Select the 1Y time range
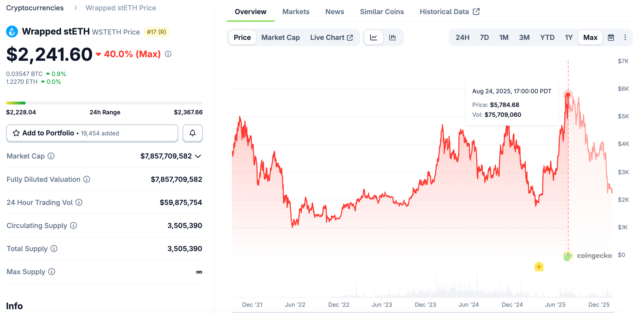Screen dimensions: 644x313 (x=569, y=37)
